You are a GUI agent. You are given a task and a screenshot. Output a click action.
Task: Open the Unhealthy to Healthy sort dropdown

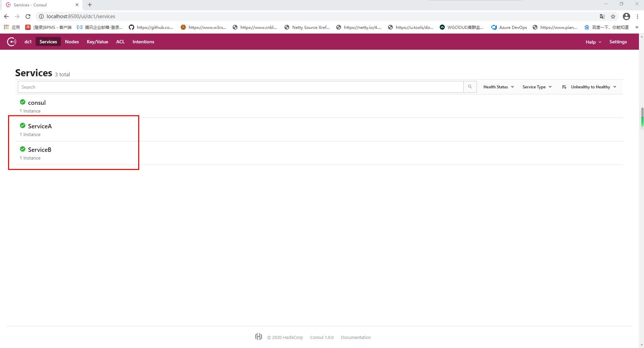[589, 87]
